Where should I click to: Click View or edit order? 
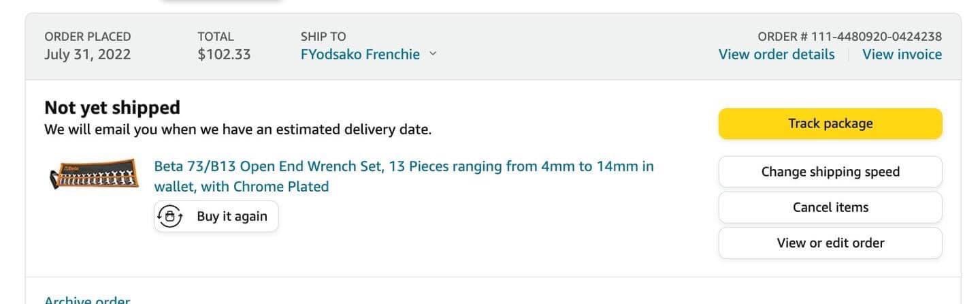point(830,243)
